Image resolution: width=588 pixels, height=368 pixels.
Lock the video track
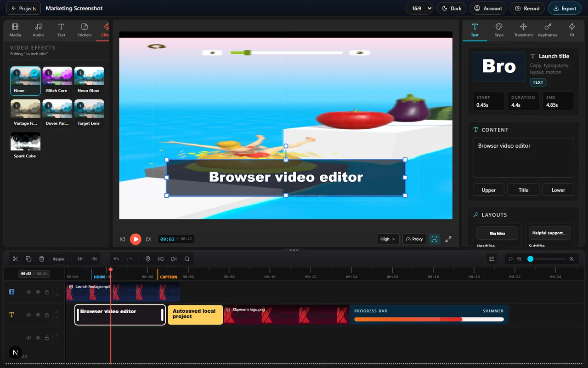click(x=47, y=292)
